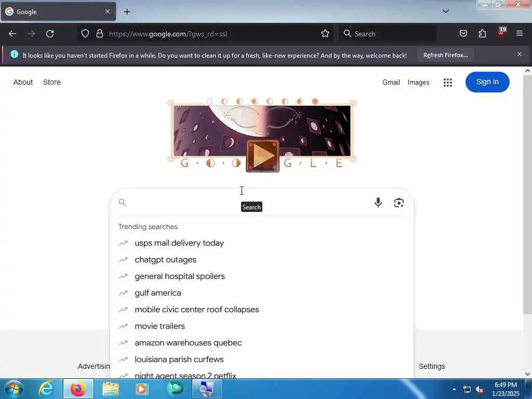Open the Google apps grid icon
532x399 pixels.
click(x=447, y=83)
